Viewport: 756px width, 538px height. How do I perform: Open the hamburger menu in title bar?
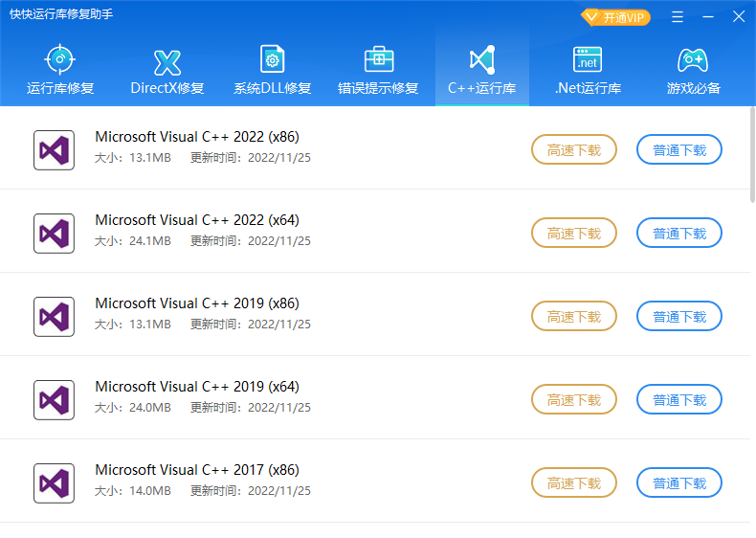pyautogui.click(x=678, y=17)
